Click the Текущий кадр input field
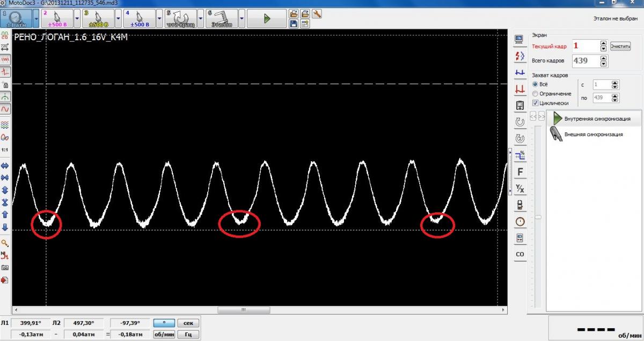The height and width of the screenshot is (341, 644). 586,46
